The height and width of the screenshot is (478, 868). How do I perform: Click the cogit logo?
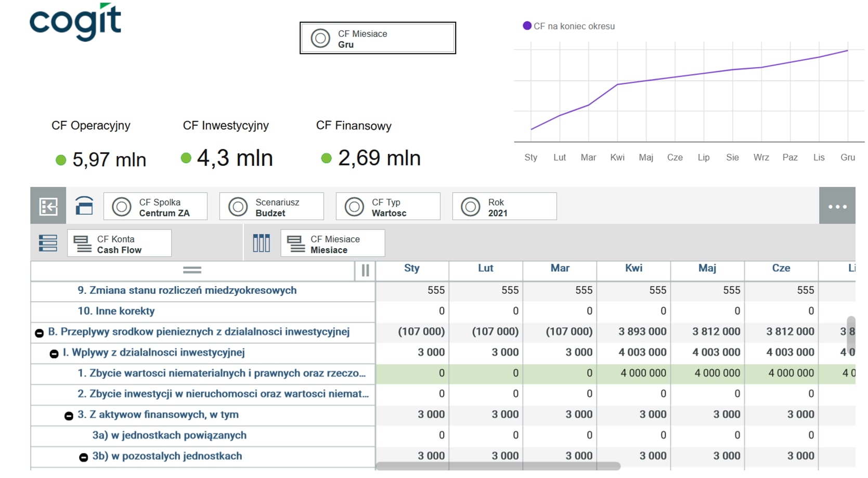[75, 22]
